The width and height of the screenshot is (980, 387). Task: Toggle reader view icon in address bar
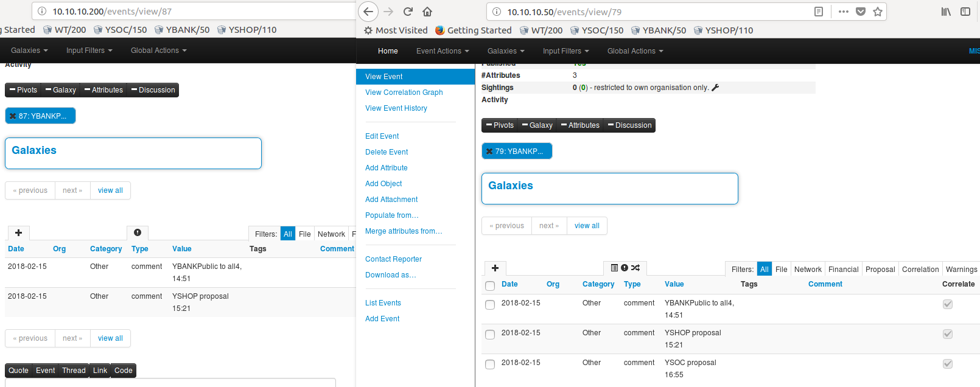[819, 12]
